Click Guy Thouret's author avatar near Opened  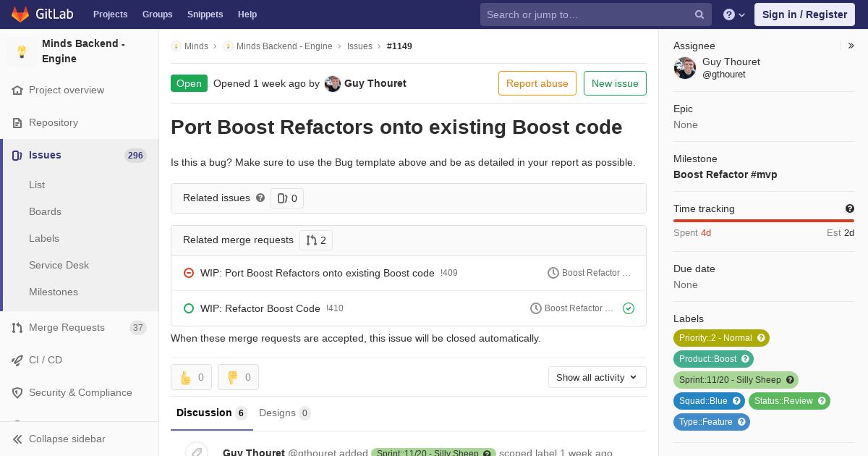click(333, 84)
